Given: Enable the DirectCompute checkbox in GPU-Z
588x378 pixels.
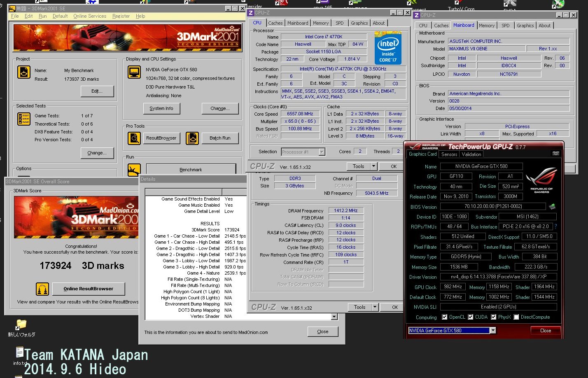Looking at the screenshot, I should point(516,317).
